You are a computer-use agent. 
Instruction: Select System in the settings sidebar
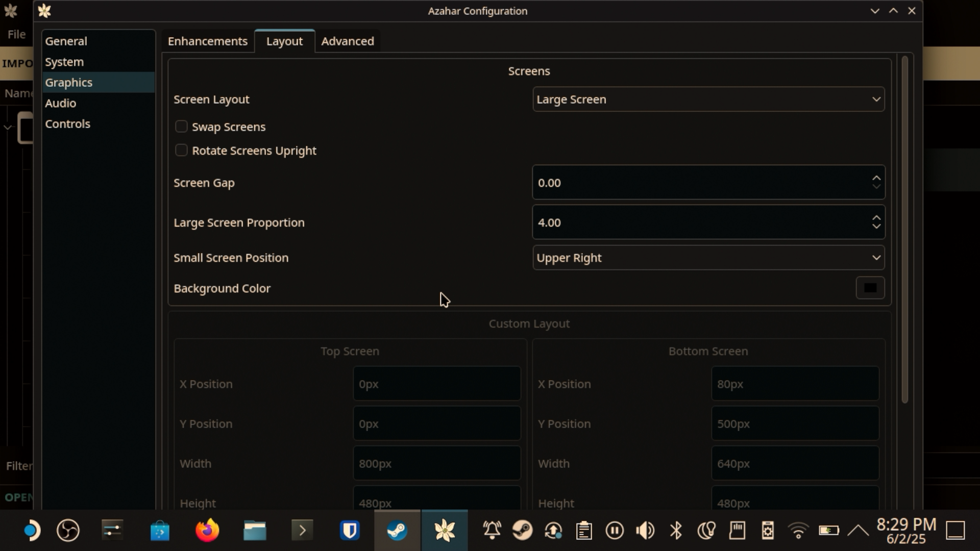pos(98,62)
